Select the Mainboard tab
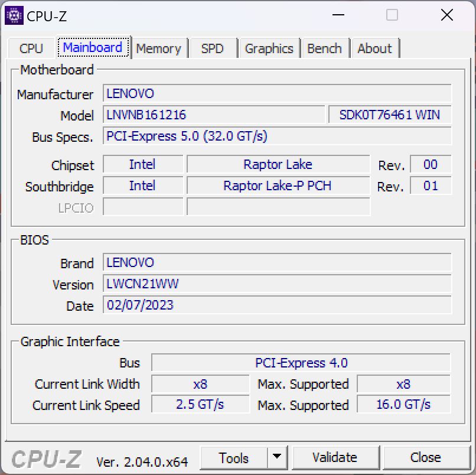 click(93, 47)
